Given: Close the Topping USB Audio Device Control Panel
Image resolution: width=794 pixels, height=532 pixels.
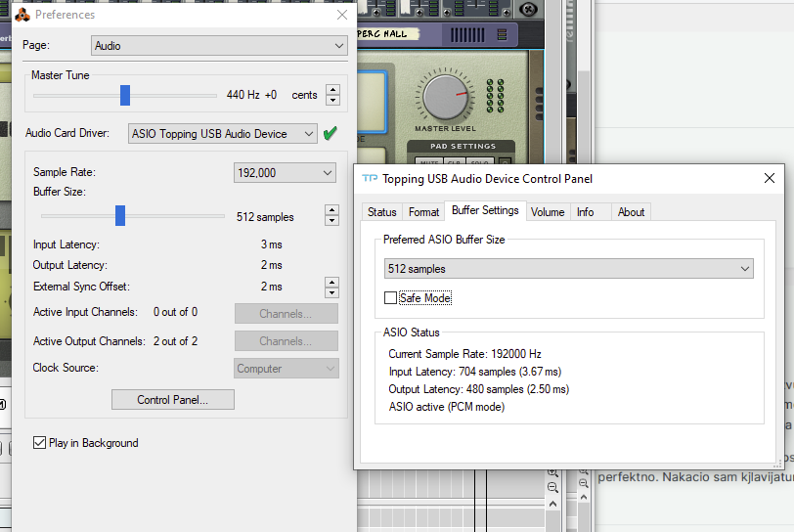Looking at the screenshot, I should pyautogui.click(x=770, y=178).
